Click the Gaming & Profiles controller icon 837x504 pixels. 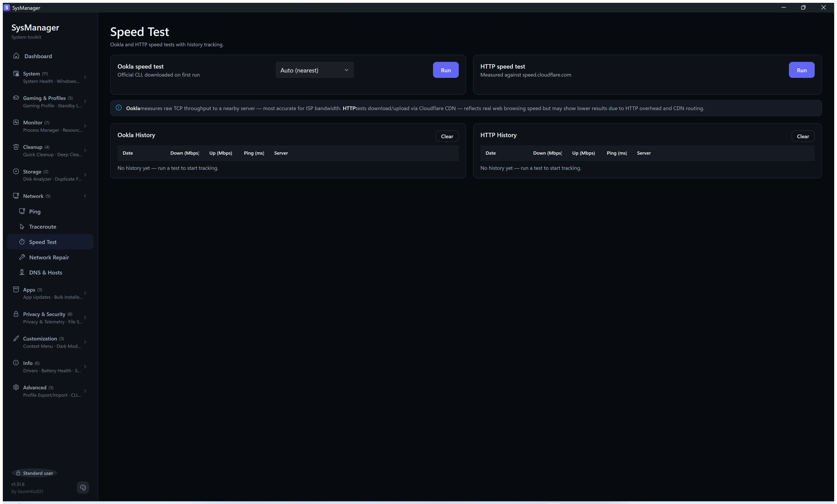(16, 98)
